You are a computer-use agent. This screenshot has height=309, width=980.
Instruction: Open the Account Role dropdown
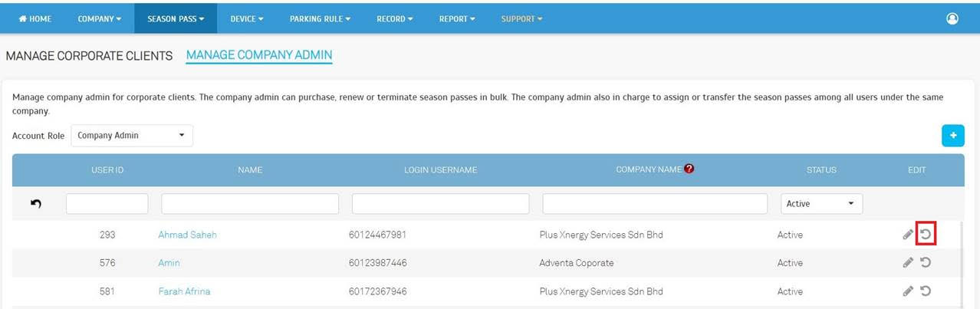pos(131,136)
